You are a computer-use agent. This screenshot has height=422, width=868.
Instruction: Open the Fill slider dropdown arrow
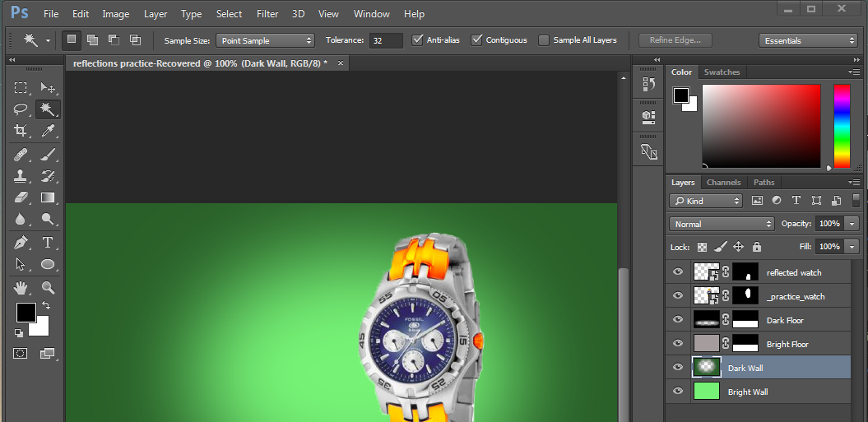point(852,247)
